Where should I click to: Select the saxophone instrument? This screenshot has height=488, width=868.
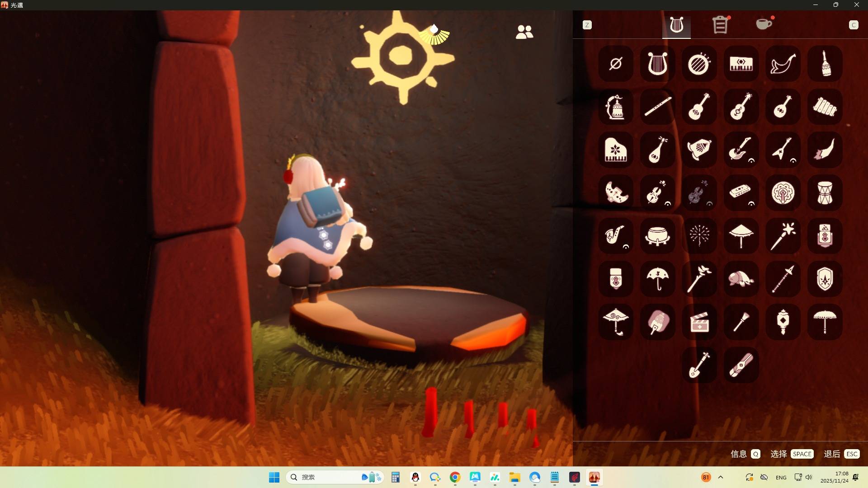click(x=615, y=235)
